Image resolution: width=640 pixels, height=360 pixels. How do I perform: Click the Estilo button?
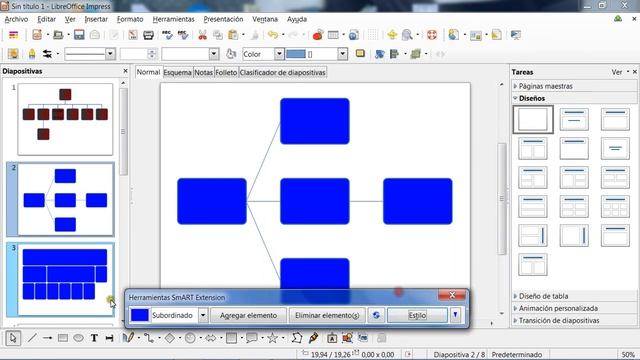pos(417,315)
